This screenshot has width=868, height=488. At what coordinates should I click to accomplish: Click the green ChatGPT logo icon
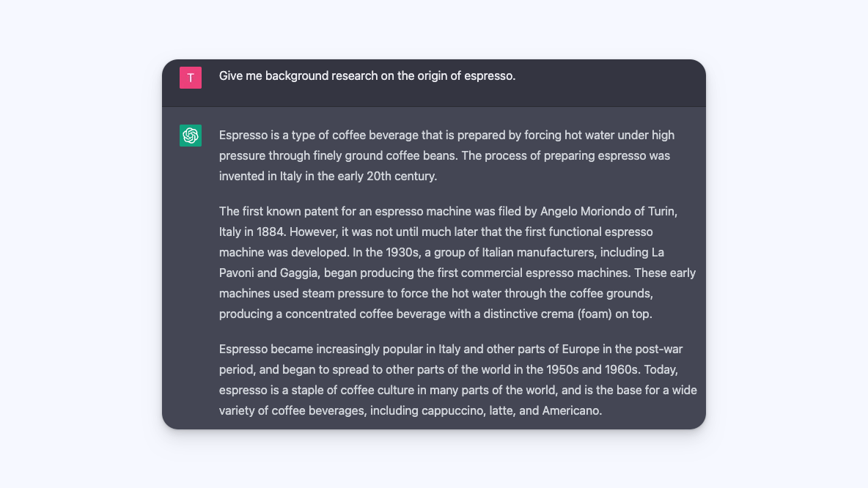point(191,136)
